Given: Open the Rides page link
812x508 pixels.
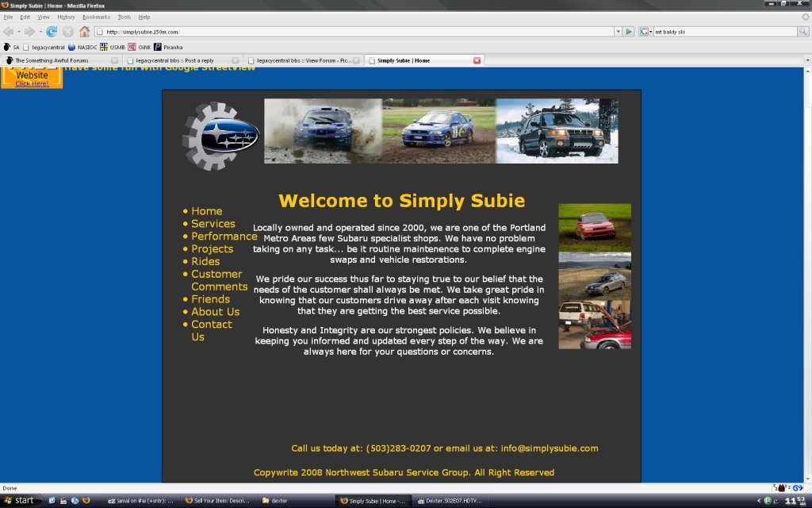Looking at the screenshot, I should coord(205,261).
